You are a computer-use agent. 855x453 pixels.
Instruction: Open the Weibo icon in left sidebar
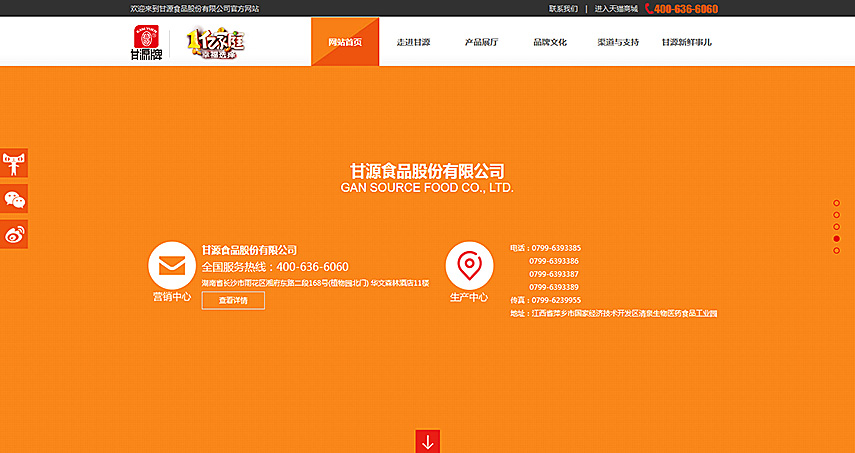tap(14, 234)
